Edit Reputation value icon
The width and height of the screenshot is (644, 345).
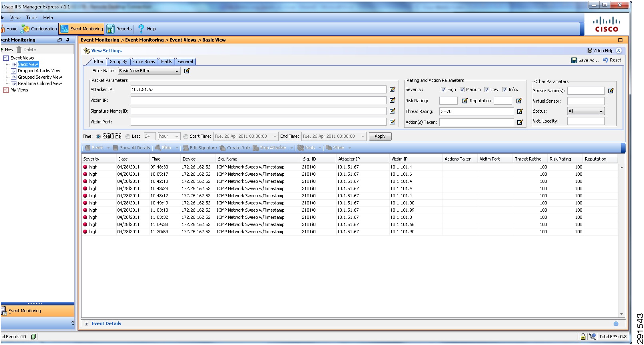pyautogui.click(x=519, y=101)
